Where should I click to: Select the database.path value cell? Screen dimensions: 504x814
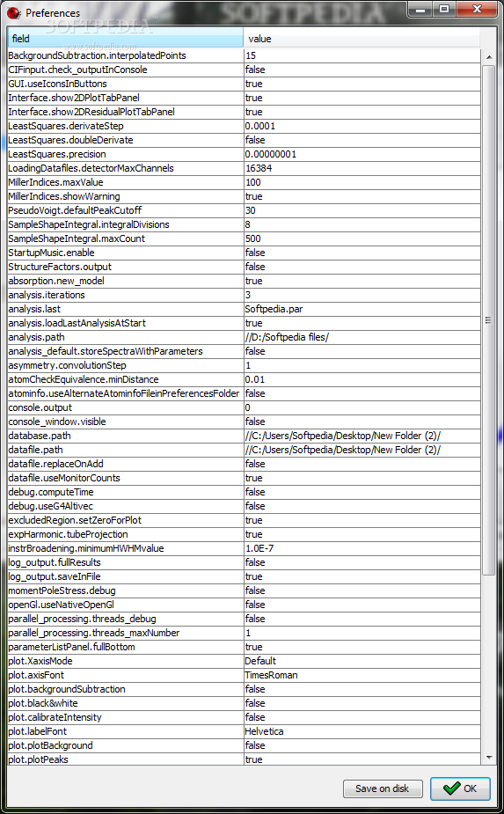[x=362, y=436]
